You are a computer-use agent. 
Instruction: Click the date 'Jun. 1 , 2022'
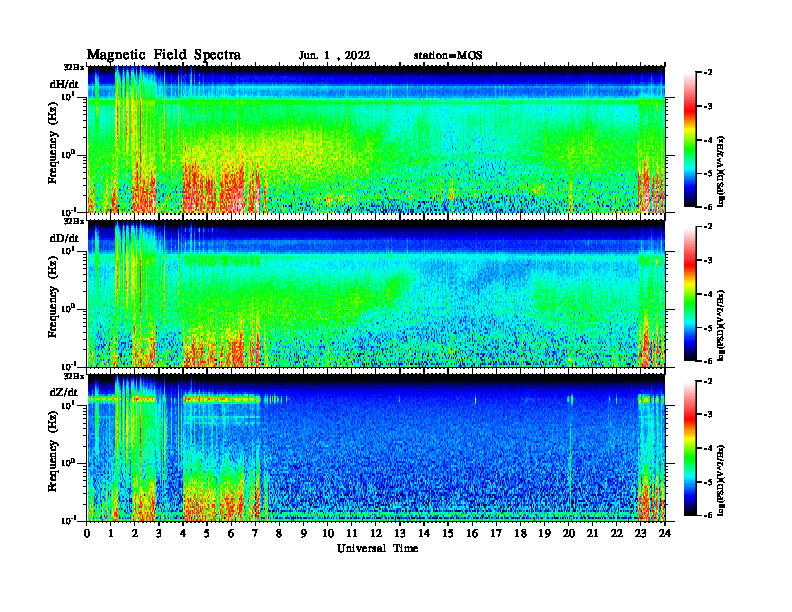[x=334, y=56]
